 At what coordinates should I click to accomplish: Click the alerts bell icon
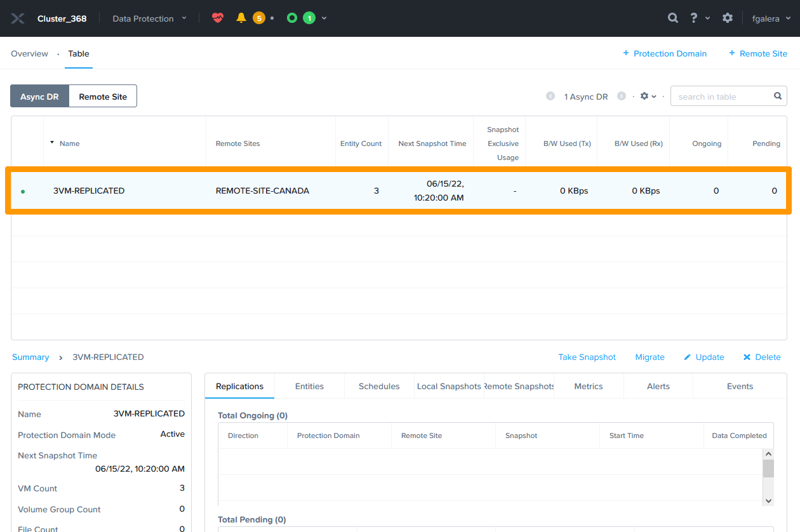point(241,18)
